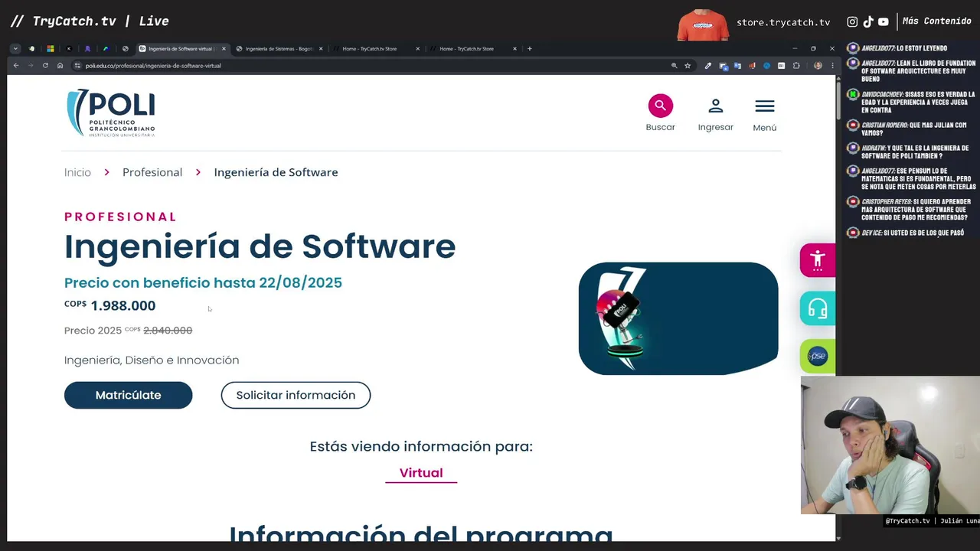Click the eyedropper color picker extension

(x=707, y=66)
